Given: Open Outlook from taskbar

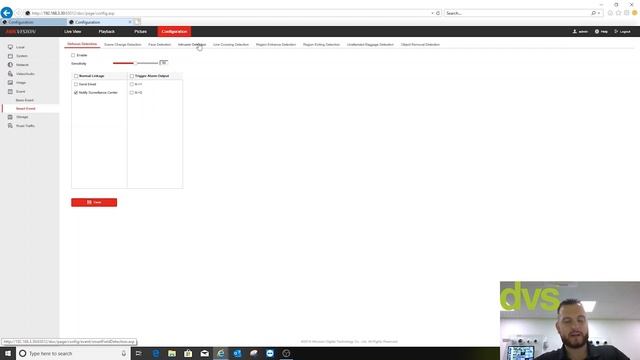Looking at the screenshot, I should [237, 353].
